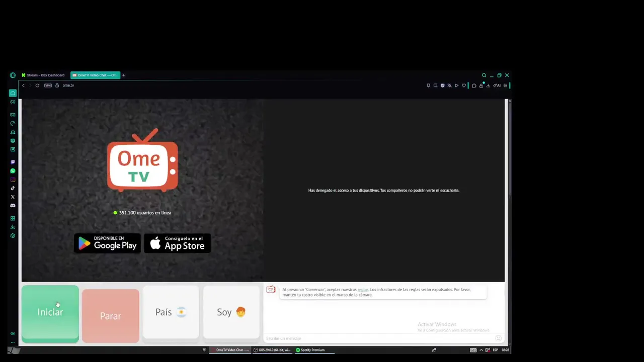
Task: Click the '351.100 usuarios en línea' counter
Action: [x=142, y=213]
